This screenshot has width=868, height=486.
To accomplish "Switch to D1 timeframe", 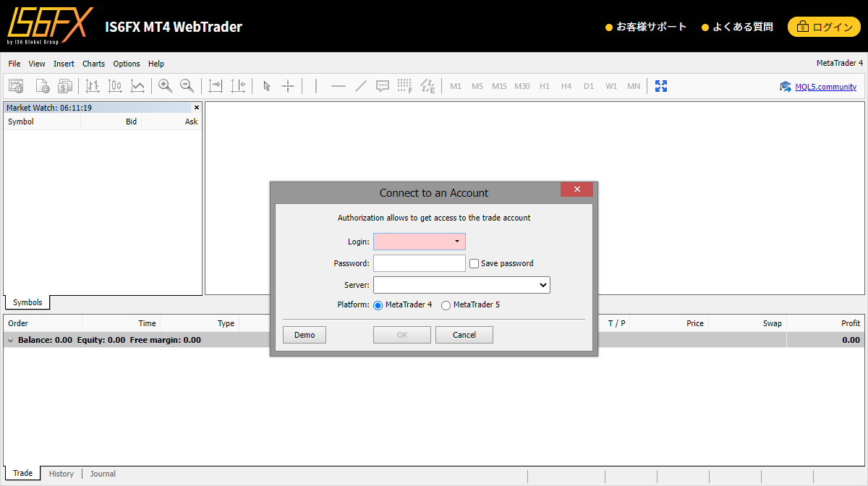I will 589,86.
